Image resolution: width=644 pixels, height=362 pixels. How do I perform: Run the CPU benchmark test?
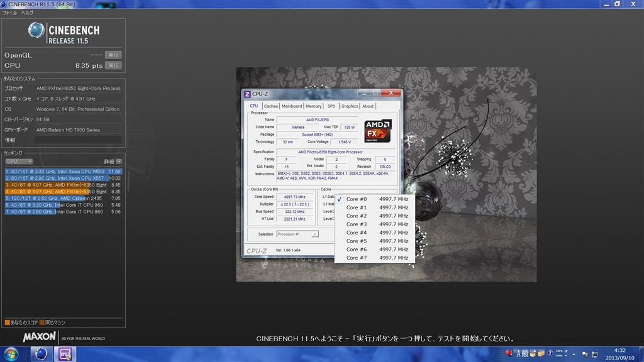tap(113, 65)
